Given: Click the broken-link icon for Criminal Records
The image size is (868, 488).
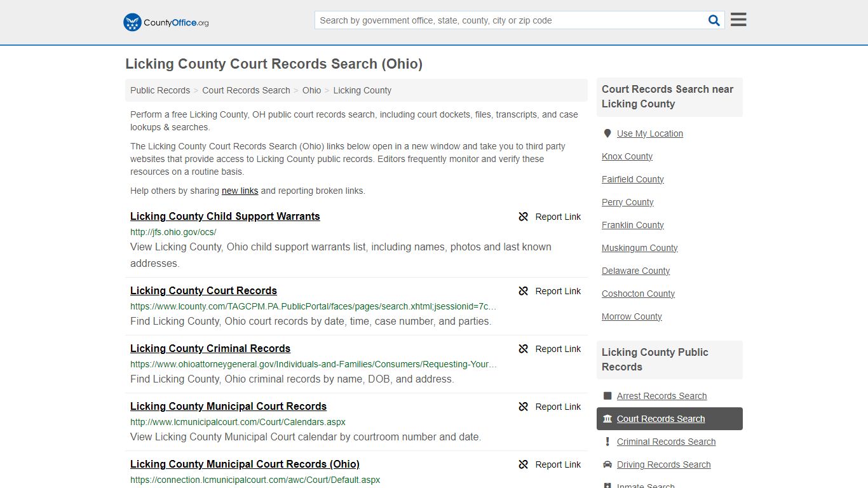Looking at the screenshot, I should pos(524,349).
